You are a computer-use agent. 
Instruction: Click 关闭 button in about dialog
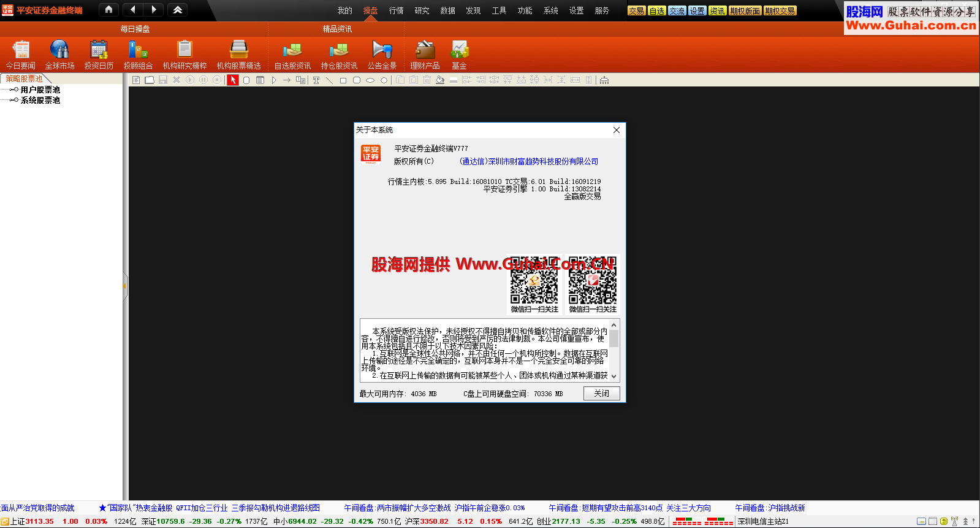click(x=601, y=393)
